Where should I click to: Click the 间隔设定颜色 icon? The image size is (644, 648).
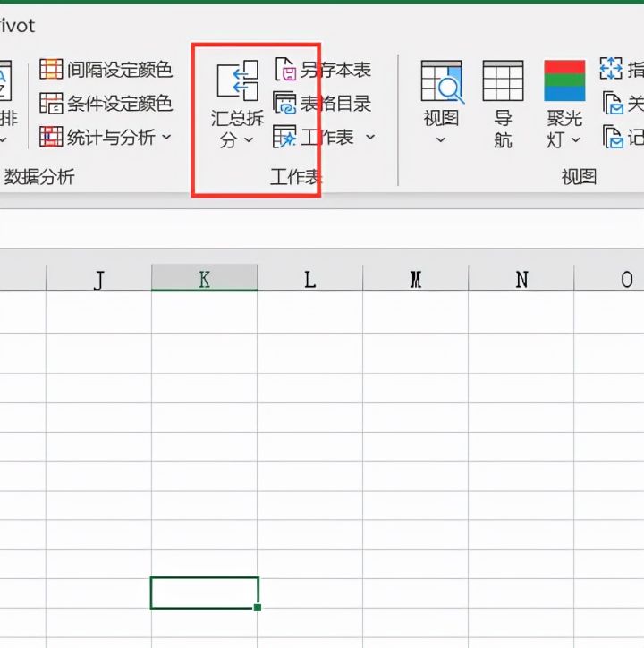tap(51, 69)
